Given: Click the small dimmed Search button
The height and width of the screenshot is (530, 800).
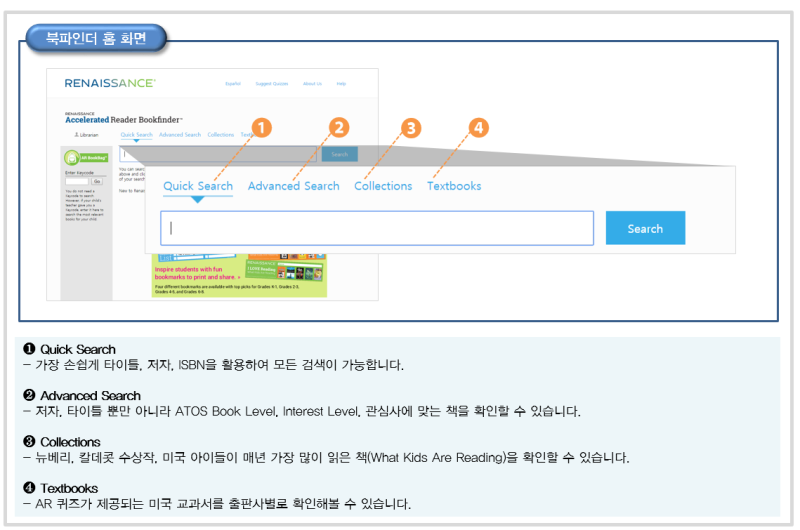Looking at the screenshot, I should (339, 154).
